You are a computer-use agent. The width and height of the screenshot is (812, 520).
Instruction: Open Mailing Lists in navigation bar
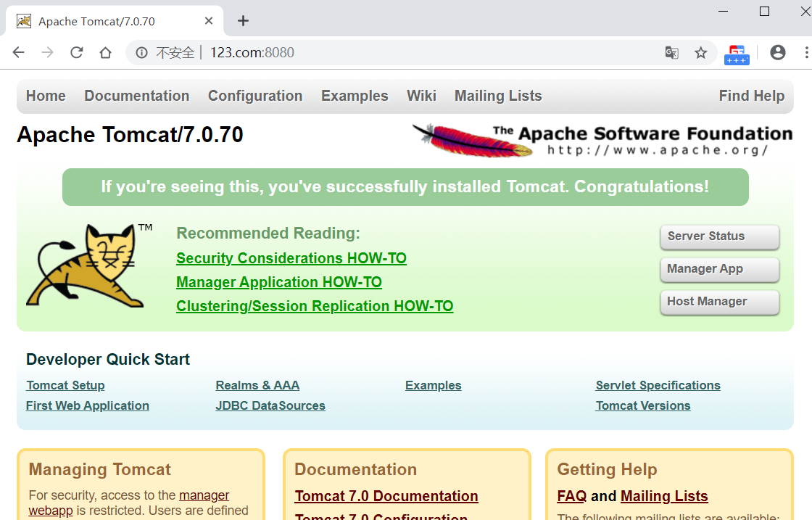point(498,96)
